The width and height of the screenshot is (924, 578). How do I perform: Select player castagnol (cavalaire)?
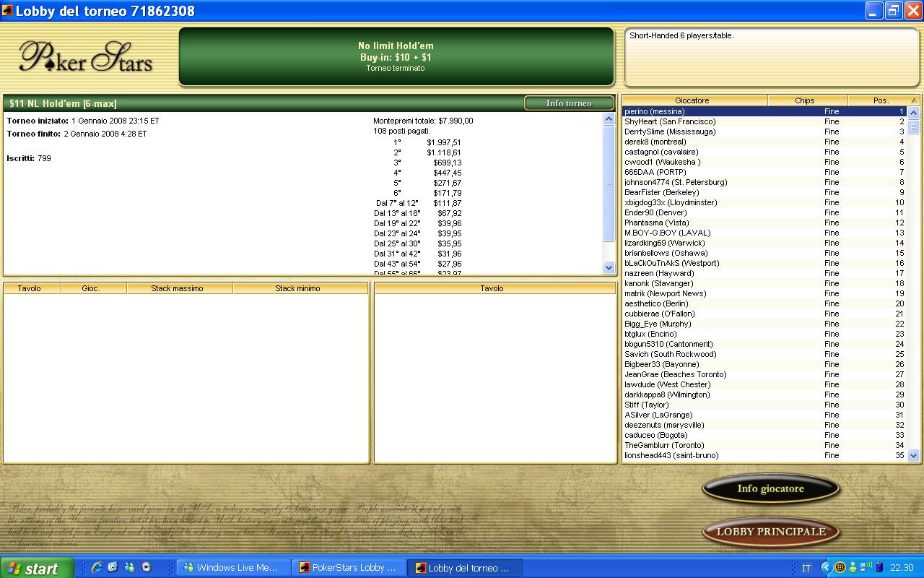(764, 152)
